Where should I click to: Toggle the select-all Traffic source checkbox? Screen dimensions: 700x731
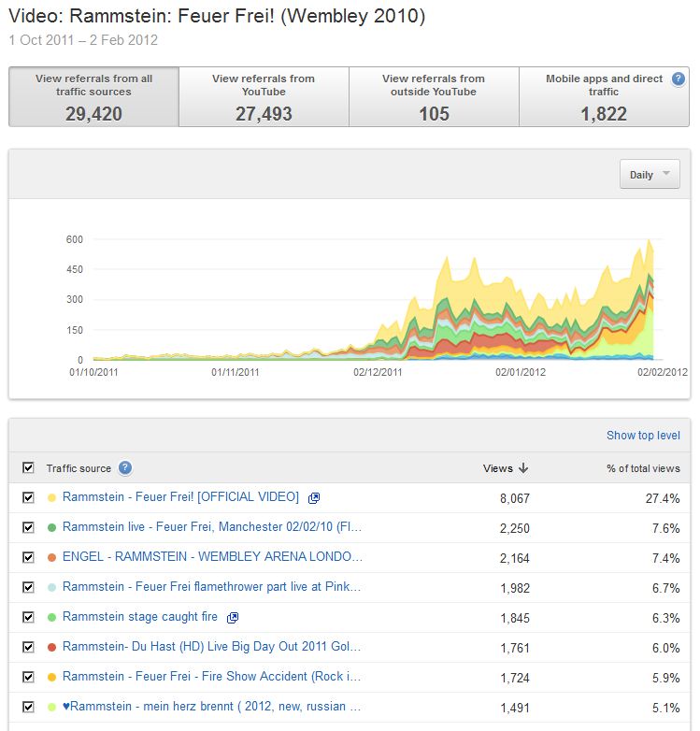point(28,467)
